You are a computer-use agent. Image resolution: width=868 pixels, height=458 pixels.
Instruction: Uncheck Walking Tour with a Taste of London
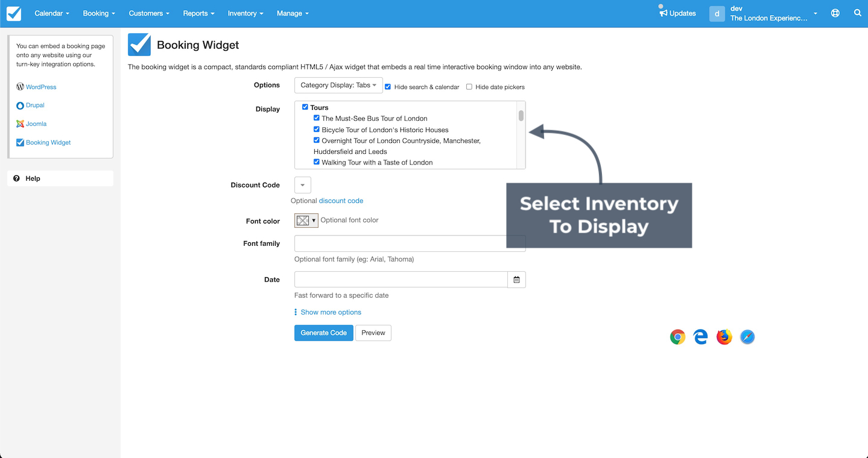(x=316, y=162)
